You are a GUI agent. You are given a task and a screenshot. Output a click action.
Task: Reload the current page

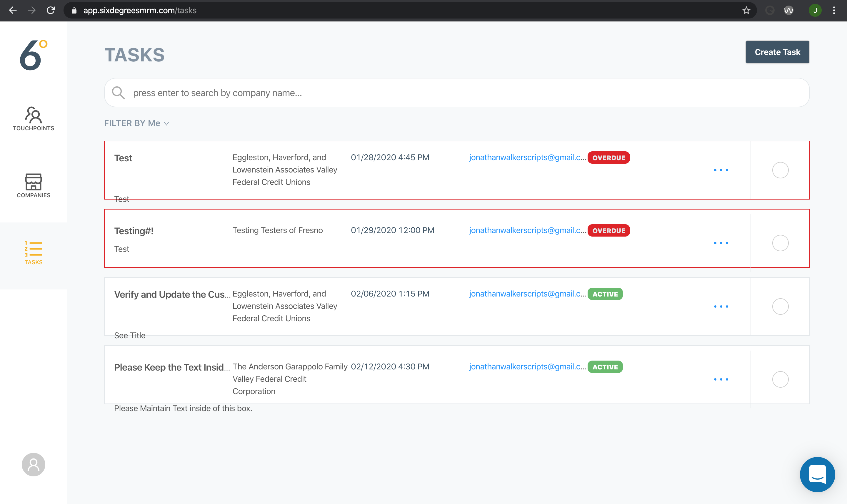point(51,10)
